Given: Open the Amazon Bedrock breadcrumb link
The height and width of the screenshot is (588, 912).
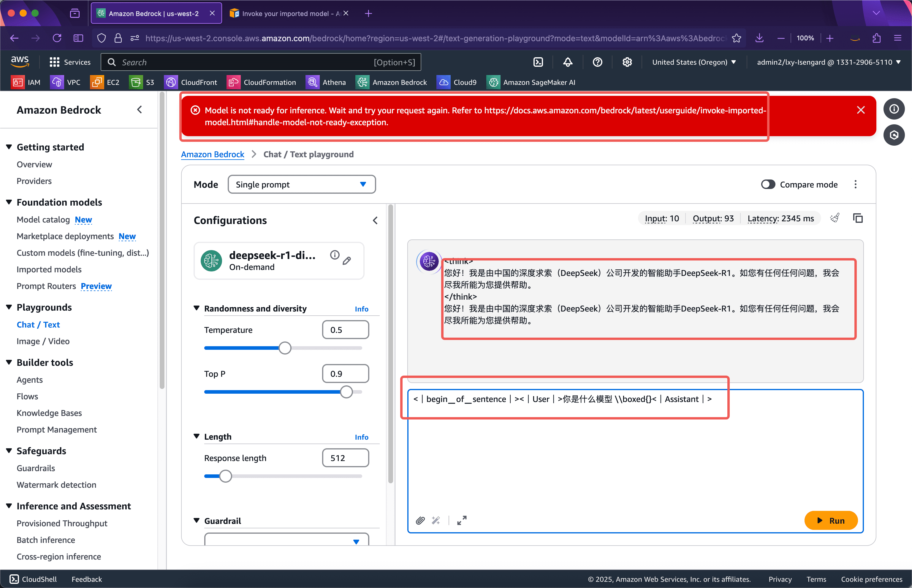Looking at the screenshot, I should [213, 154].
